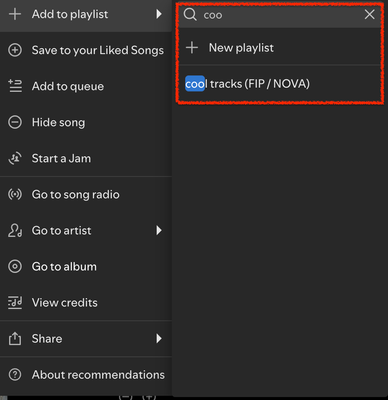The height and width of the screenshot is (400, 388).
Task: Click the share icon beside Share
Action: [15, 338]
